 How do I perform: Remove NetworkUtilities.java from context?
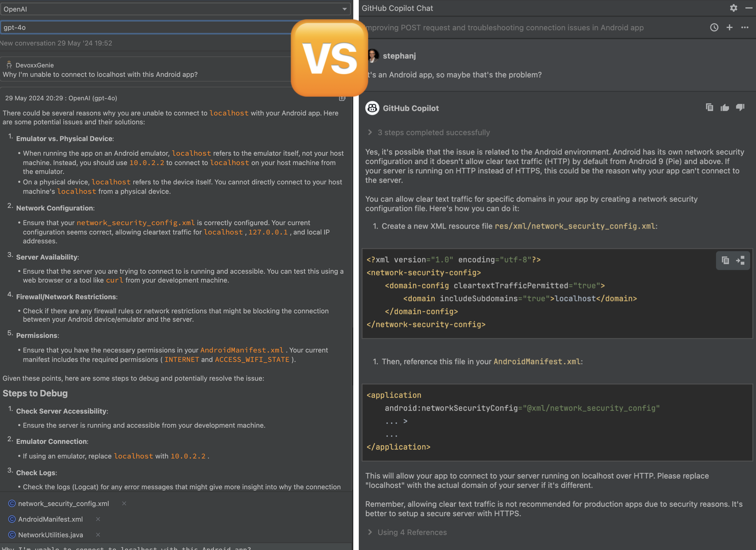(x=98, y=535)
